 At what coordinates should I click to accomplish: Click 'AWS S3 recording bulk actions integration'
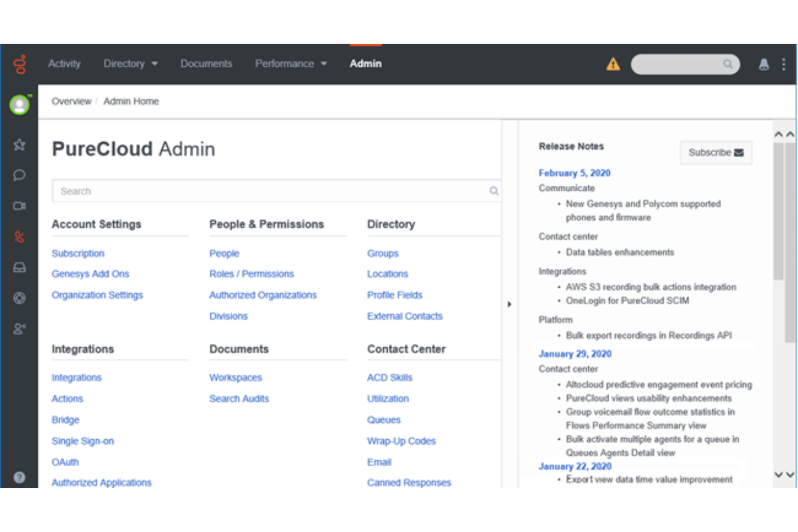coord(651,287)
